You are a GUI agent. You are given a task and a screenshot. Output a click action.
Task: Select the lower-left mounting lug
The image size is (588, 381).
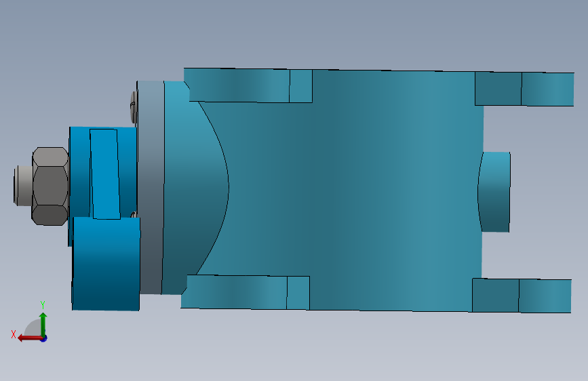pos(246,292)
